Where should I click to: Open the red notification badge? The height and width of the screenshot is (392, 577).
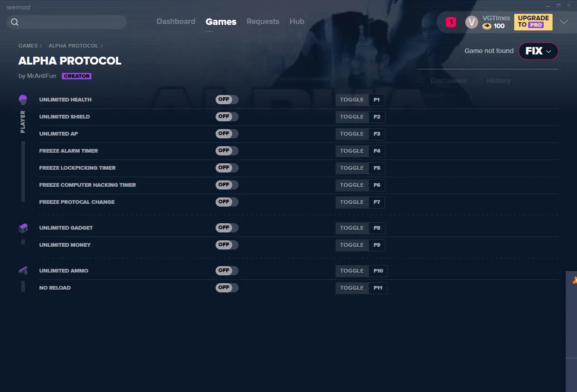(451, 22)
